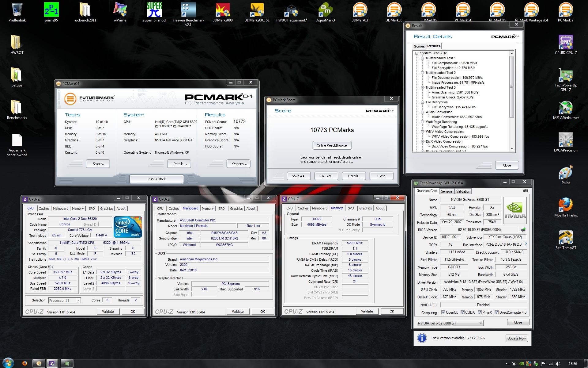Image resolution: width=588 pixels, height=368 pixels.
Task: Open super_pi_mod desktop icon
Action: 154,12
